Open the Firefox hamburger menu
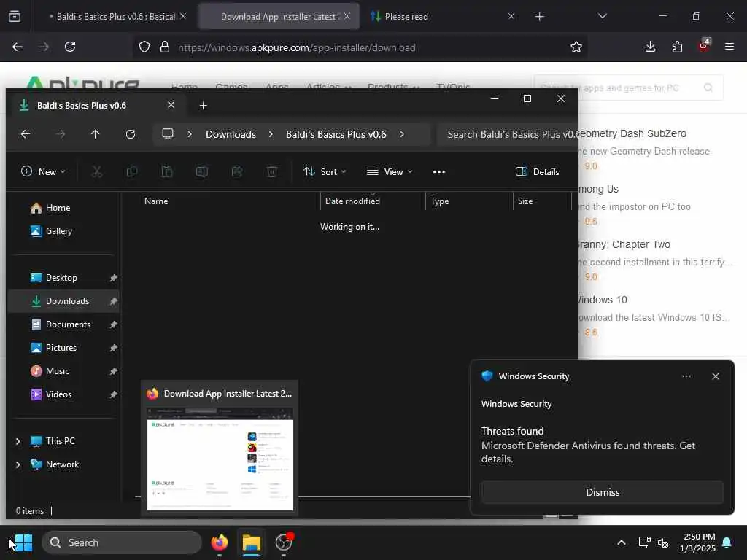The height and width of the screenshot is (560, 747). 729,47
